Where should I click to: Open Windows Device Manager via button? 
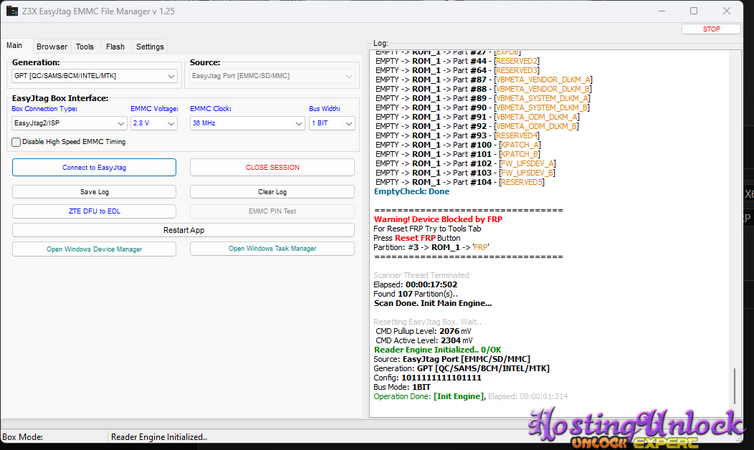point(94,249)
